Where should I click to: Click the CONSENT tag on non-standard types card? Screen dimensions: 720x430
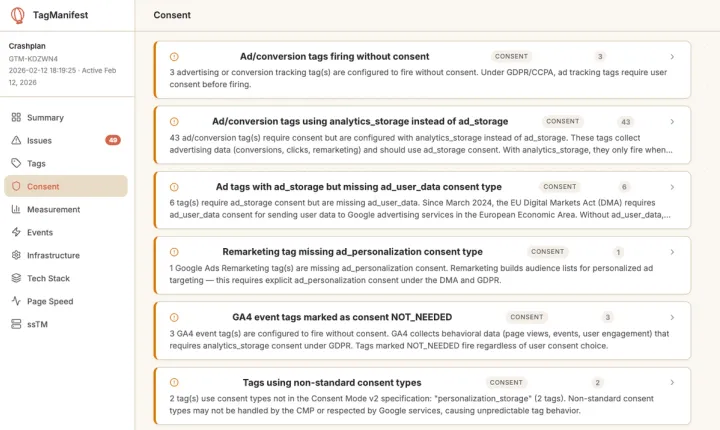506,382
